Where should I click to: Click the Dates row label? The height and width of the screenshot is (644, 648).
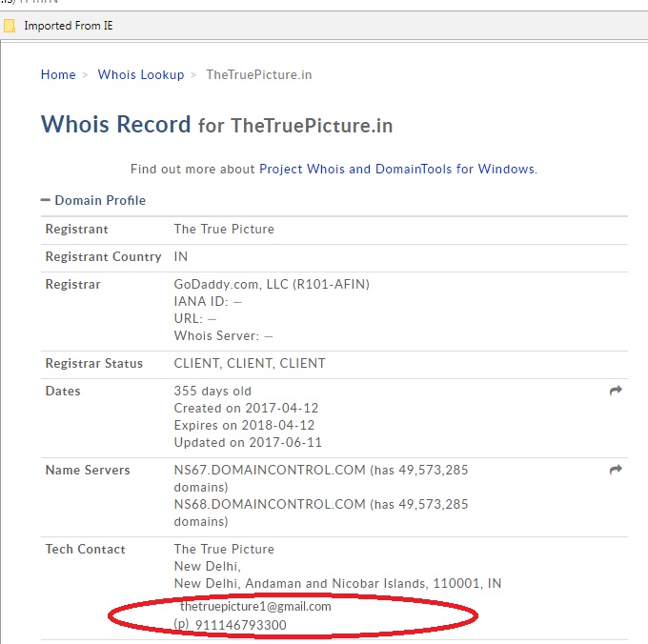pyautogui.click(x=63, y=391)
